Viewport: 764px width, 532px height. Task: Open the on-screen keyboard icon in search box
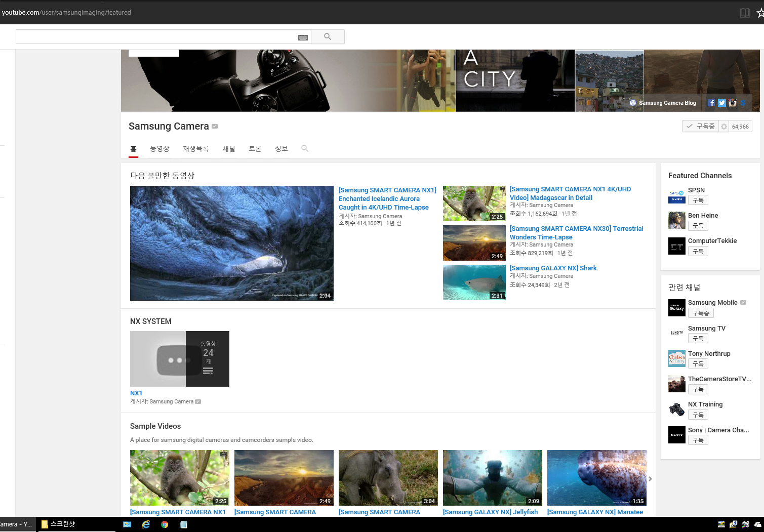pos(303,37)
